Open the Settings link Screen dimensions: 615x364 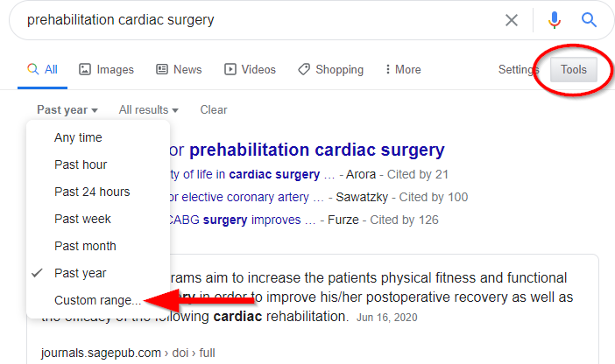point(519,70)
